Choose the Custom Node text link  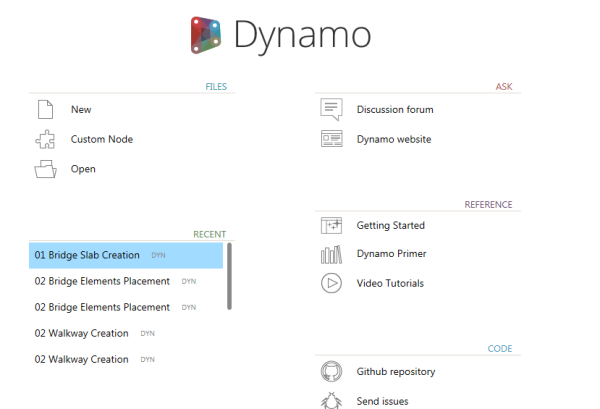[102, 139]
